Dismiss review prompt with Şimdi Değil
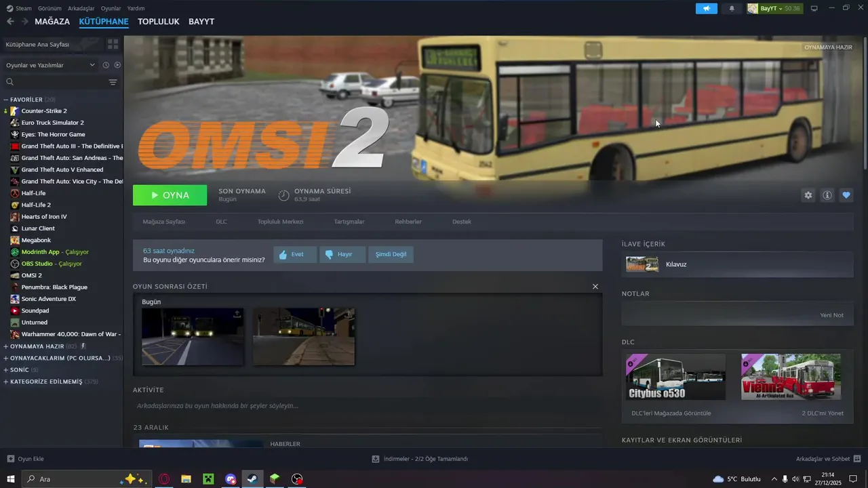868x488 pixels. (391, 254)
